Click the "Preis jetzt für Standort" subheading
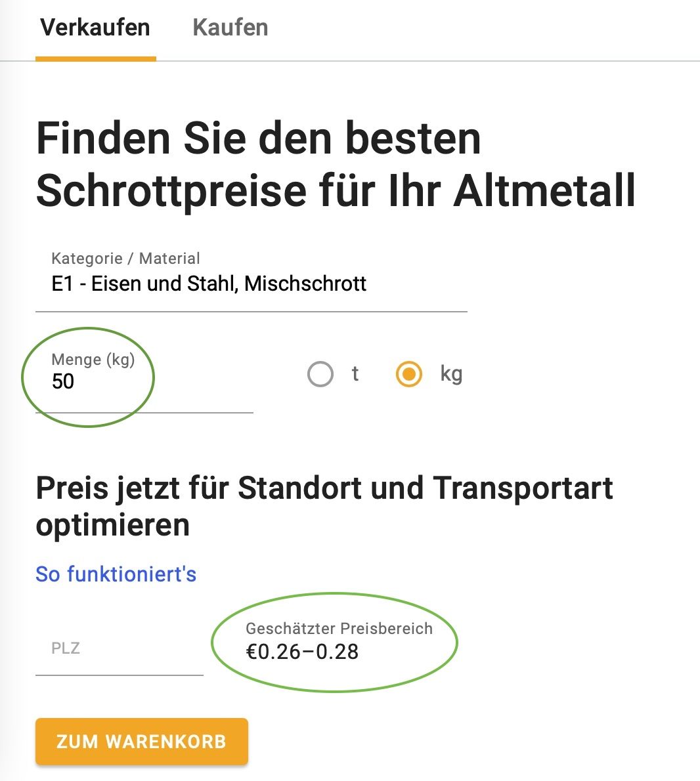The width and height of the screenshot is (700, 781). [x=324, y=488]
